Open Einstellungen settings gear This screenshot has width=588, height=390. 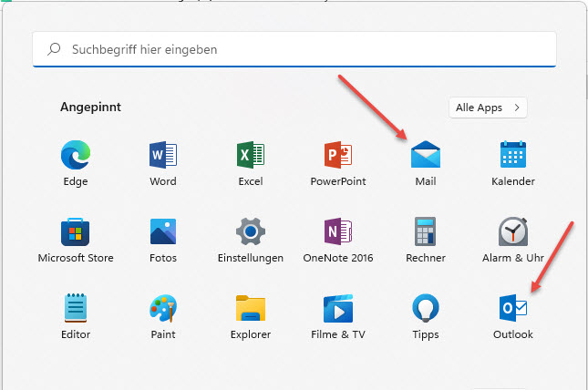pyautogui.click(x=250, y=233)
